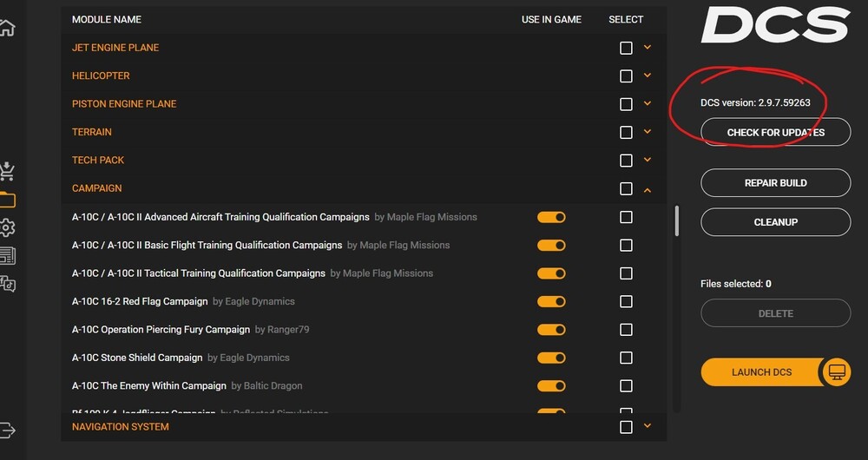
Task: Click 'A-10C Stone Shield Campaign' text
Action: click(x=137, y=358)
